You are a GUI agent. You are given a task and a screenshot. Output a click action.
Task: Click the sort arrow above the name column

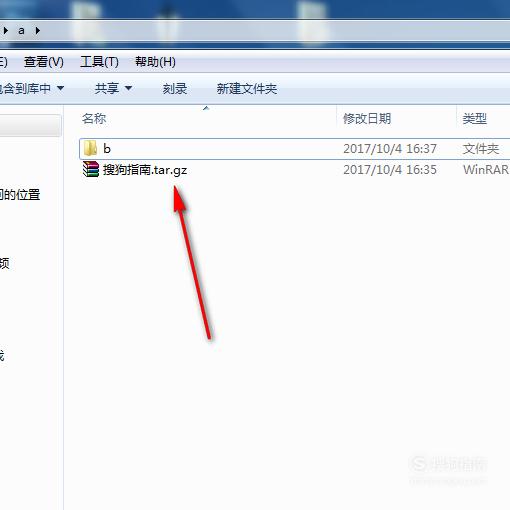click(x=206, y=108)
